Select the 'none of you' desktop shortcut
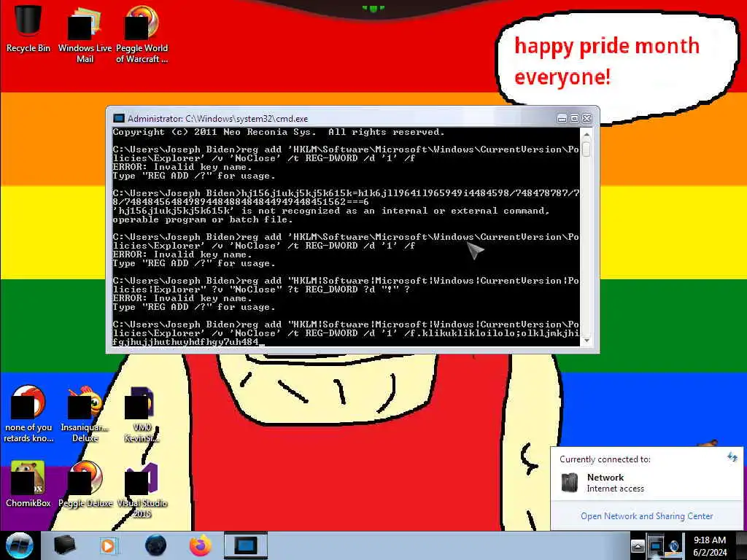This screenshot has height=560, width=747. pyautogui.click(x=28, y=413)
